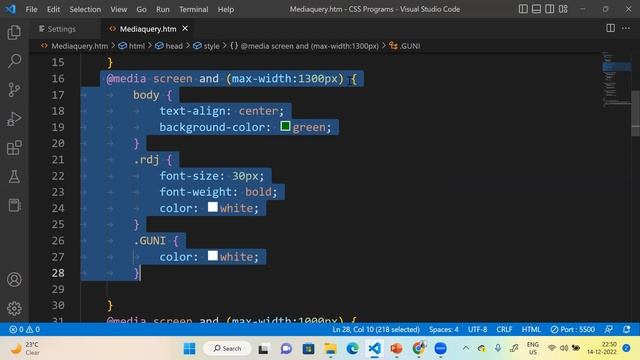
Task: Open the Search view in activity bar
Action: tap(14, 61)
